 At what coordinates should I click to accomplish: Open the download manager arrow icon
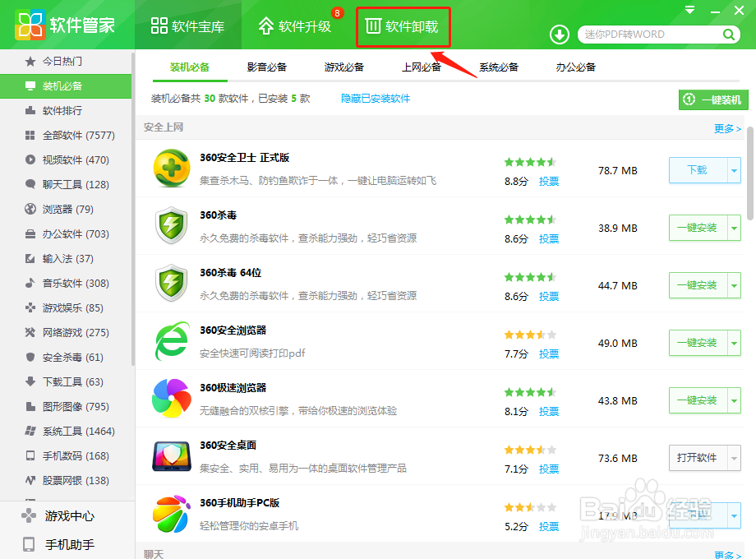pyautogui.click(x=560, y=35)
